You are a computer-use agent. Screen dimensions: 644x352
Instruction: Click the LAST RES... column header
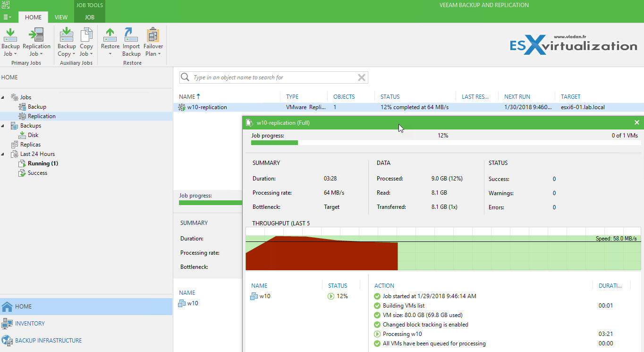click(475, 96)
